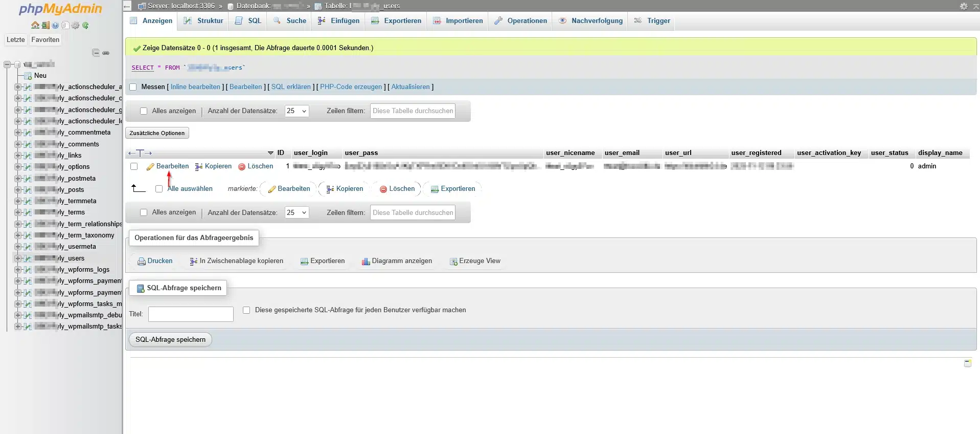Toggle the Messen profiling checkbox

pyautogui.click(x=133, y=87)
